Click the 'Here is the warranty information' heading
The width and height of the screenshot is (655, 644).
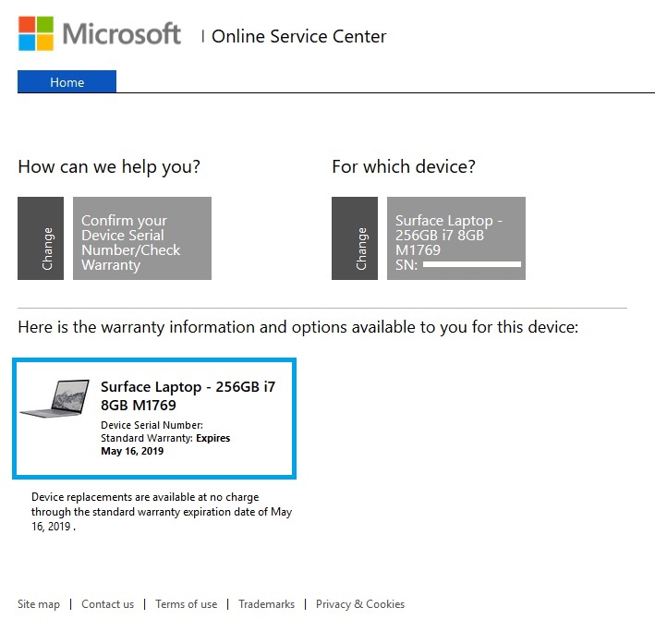click(x=298, y=327)
